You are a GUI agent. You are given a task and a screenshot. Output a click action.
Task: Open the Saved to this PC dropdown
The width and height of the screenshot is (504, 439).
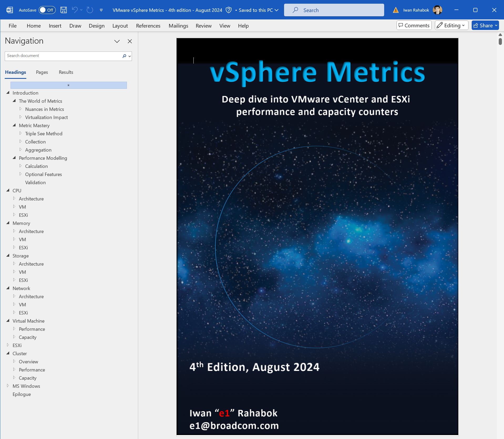[259, 10]
